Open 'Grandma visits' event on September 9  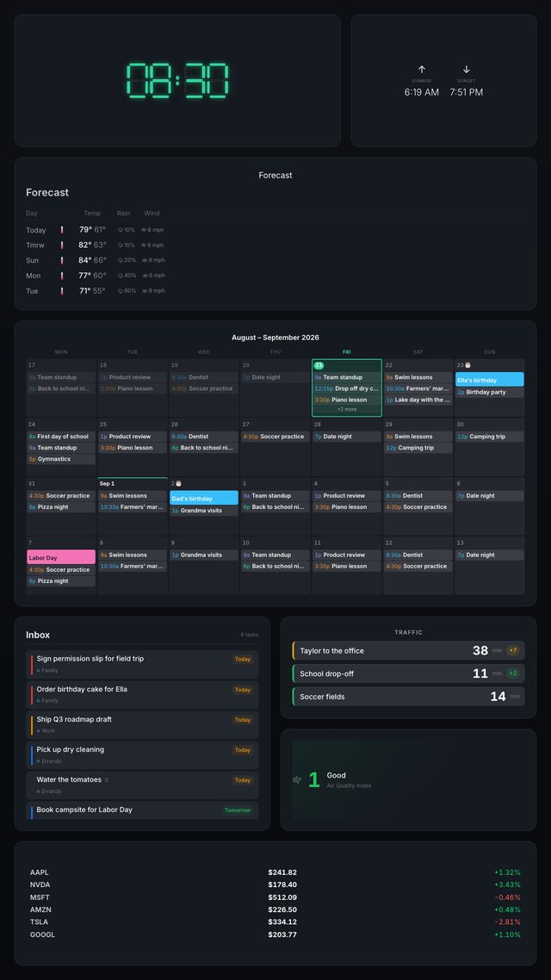click(x=204, y=555)
